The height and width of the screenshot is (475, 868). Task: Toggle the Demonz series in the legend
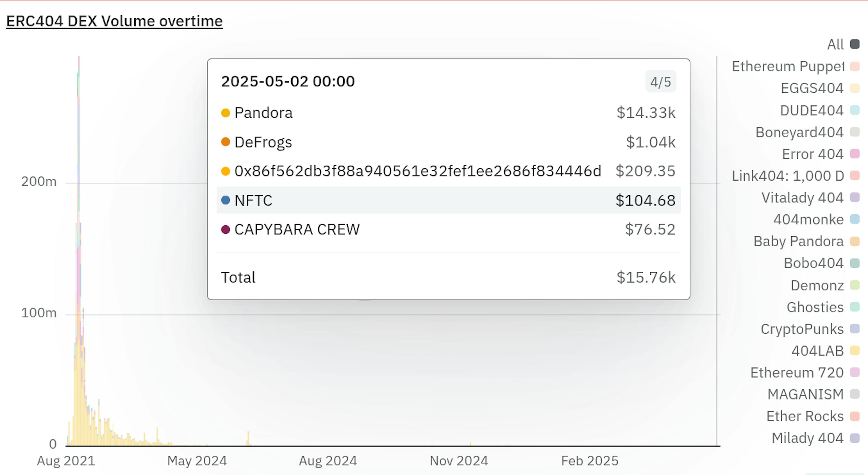coord(817,285)
